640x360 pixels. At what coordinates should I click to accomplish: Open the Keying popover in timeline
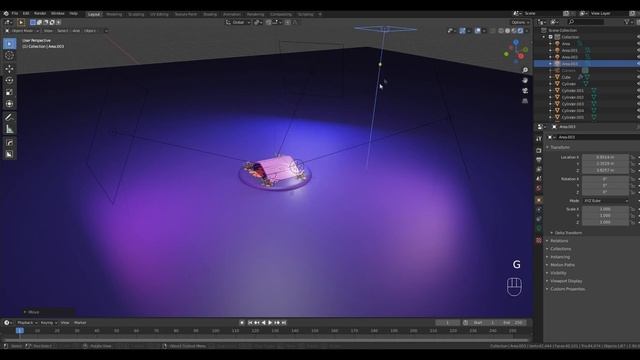pos(49,322)
